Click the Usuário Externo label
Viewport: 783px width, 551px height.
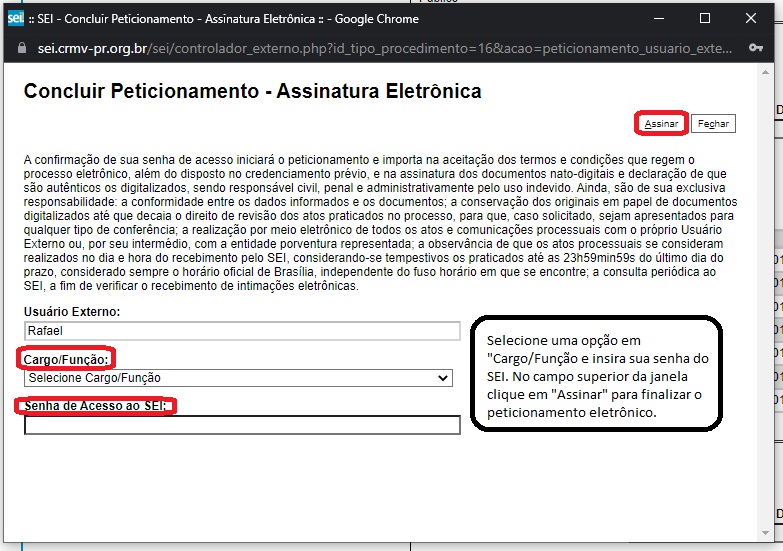(71, 312)
